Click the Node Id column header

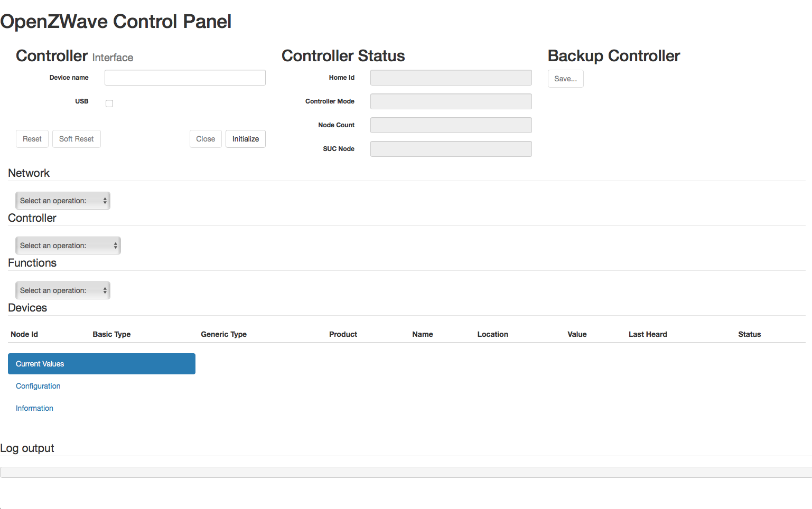tap(24, 334)
